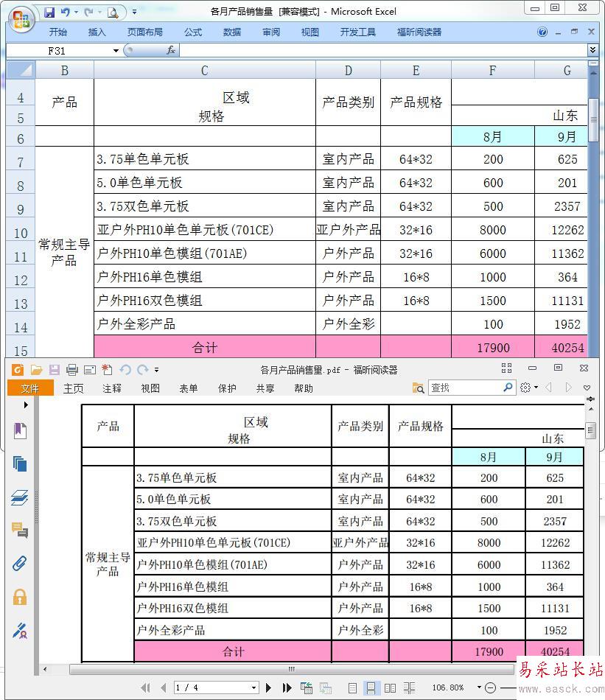605x700 pixels.
Task: Open Foxit page number dropdown 1 / 4
Action: 253,687
